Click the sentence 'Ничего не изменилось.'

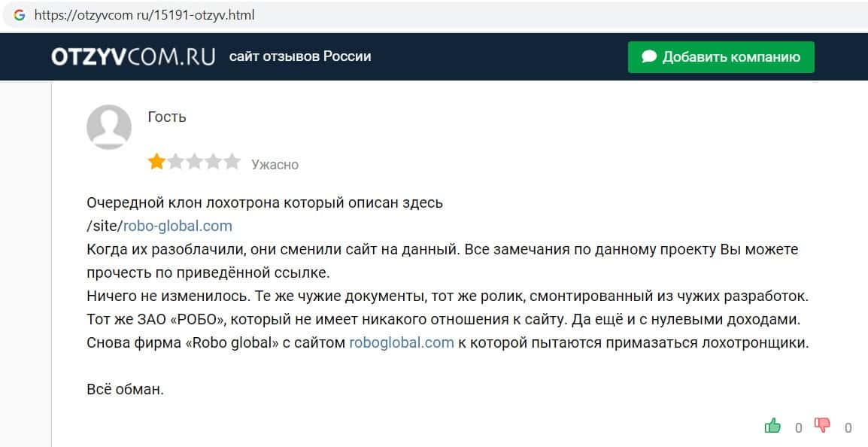tap(168, 296)
